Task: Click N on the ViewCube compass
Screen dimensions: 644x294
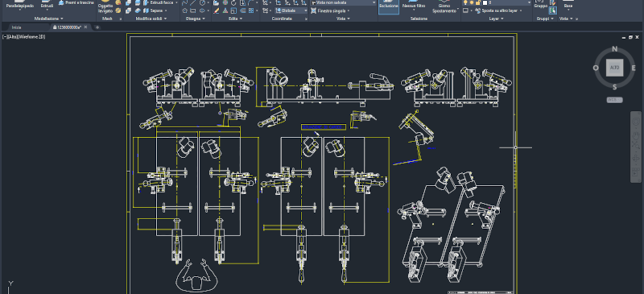Action: (614, 49)
